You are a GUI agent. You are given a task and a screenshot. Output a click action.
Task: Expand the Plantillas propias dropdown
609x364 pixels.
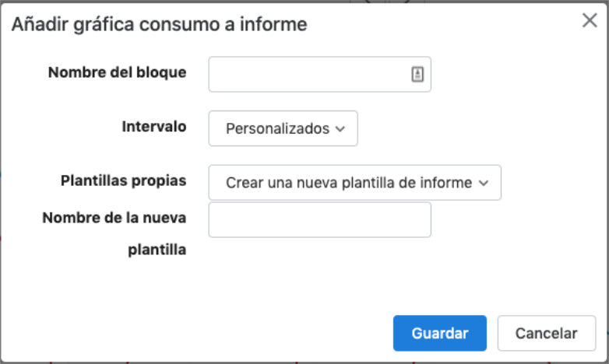tap(354, 182)
